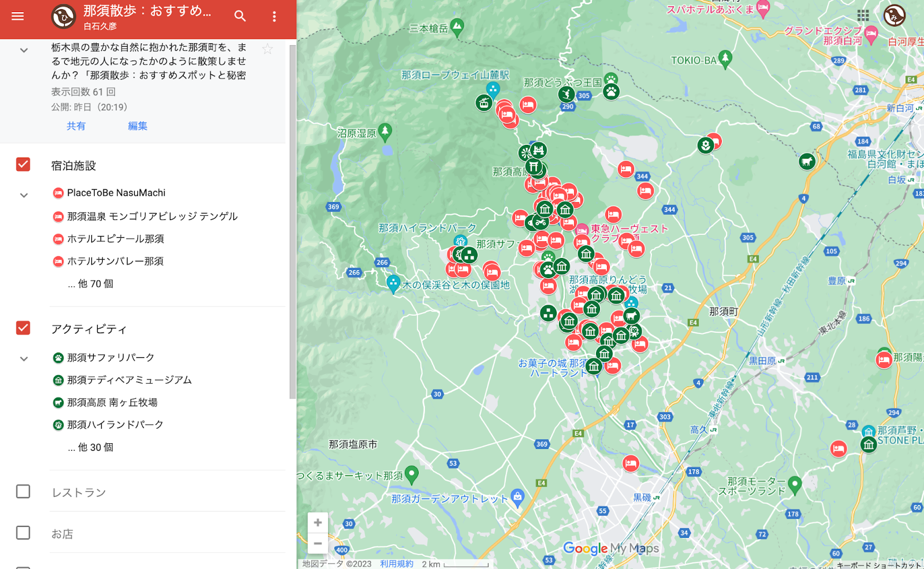Click the つくるまサーキット那須 green pin
The height and width of the screenshot is (569, 924).
point(411,474)
